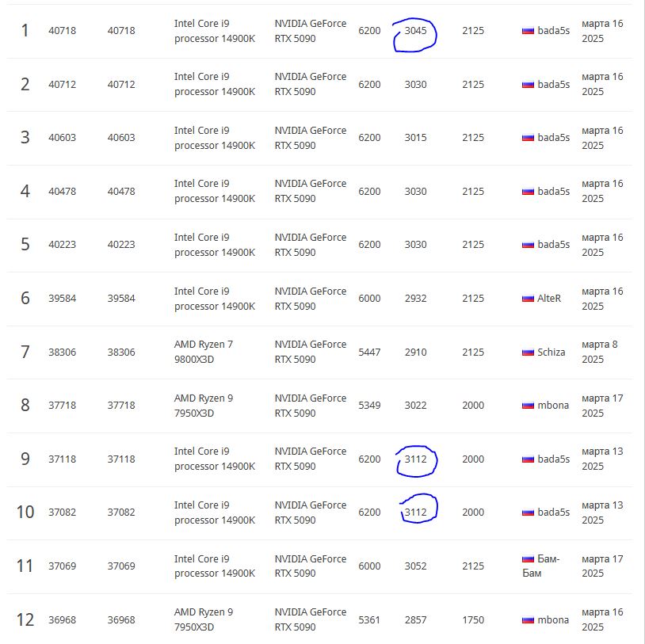Click the flag in rank 8 mbona row
This screenshot has height=644, width=645.
[528, 406]
